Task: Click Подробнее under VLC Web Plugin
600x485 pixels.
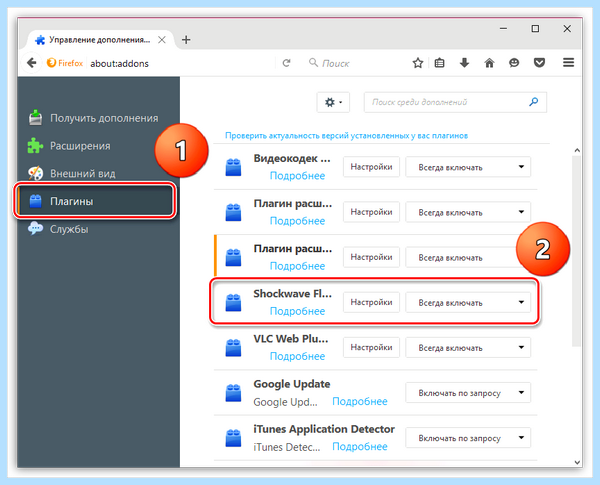Action: tap(297, 356)
